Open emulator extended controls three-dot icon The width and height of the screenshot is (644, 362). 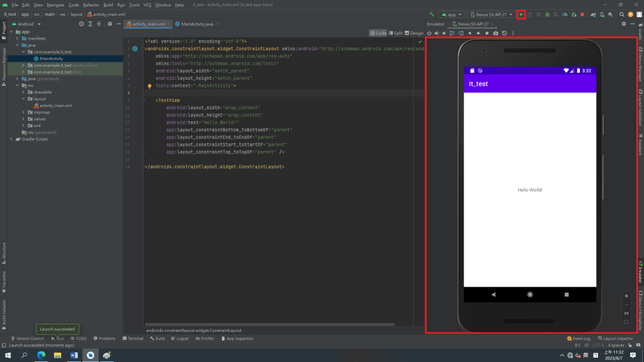(x=513, y=33)
